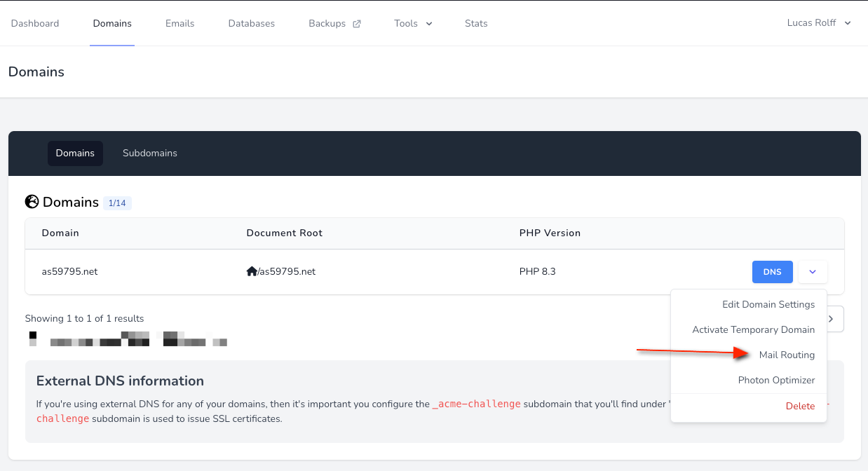The image size is (868, 471).
Task: Select Edit Domain Settings menu entry
Action: click(768, 304)
